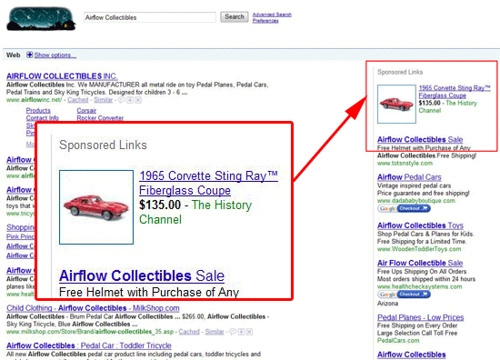Select the Web label on the results bar
The height and width of the screenshot is (360, 500).
13,55
